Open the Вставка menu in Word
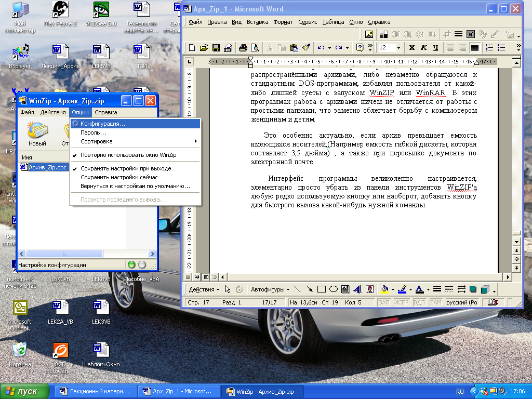532x399 pixels. pos(257,22)
